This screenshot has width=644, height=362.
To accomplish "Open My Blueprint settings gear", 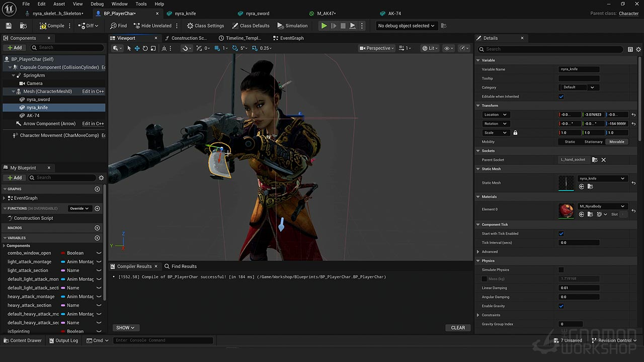I will [x=101, y=177].
